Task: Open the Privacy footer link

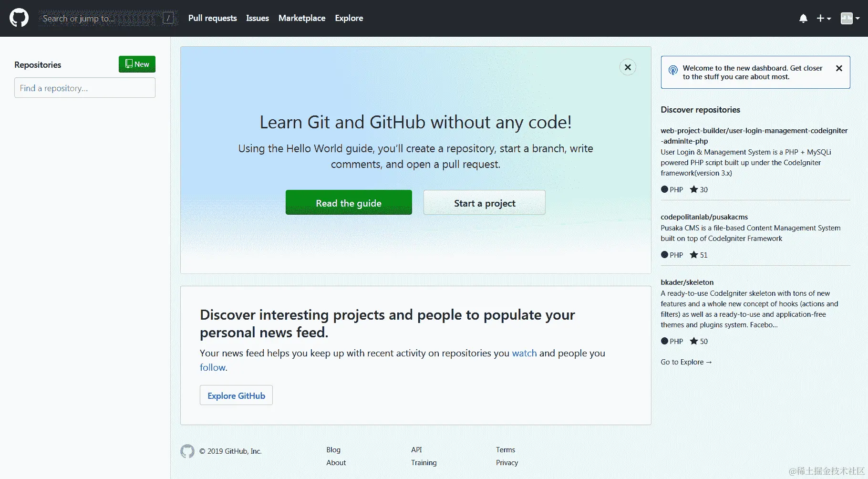Action: coord(507,463)
